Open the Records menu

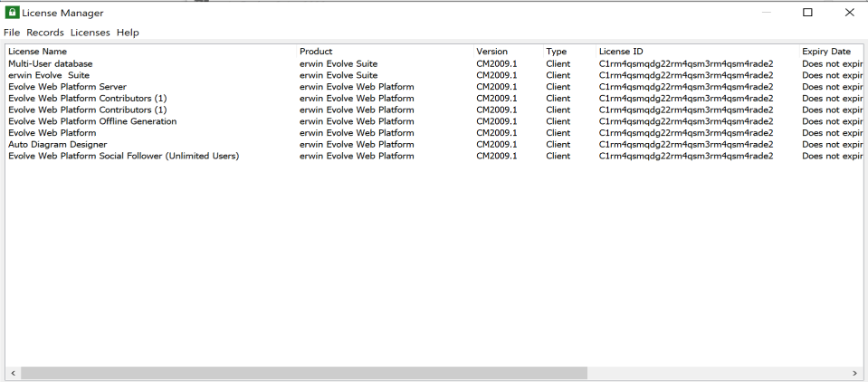(x=45, y=33)
